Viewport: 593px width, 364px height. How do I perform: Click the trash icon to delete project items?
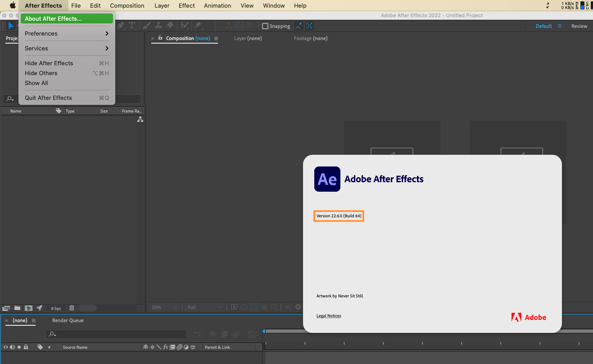[x=72, y=308]
